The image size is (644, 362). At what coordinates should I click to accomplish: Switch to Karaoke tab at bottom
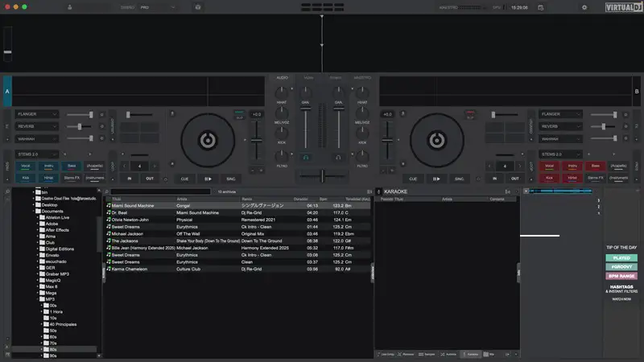pyautogui.click(x=471, y=354)
